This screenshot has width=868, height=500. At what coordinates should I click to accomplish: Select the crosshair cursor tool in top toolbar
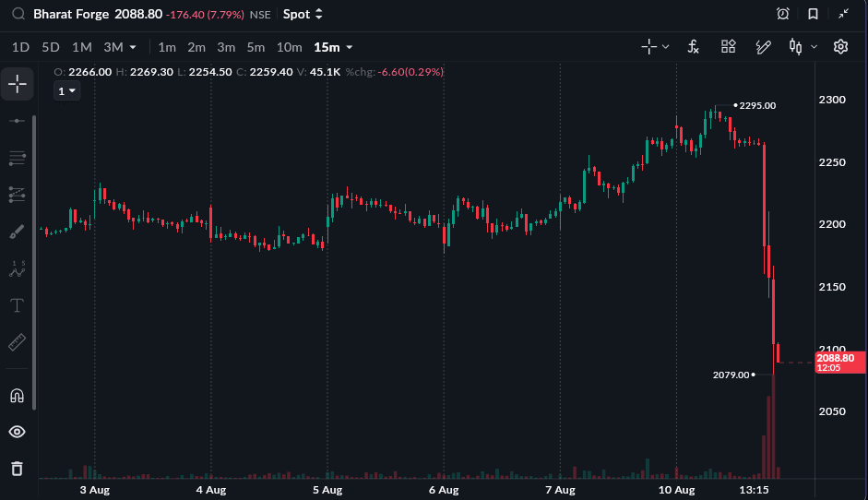[x=648, y=47]
